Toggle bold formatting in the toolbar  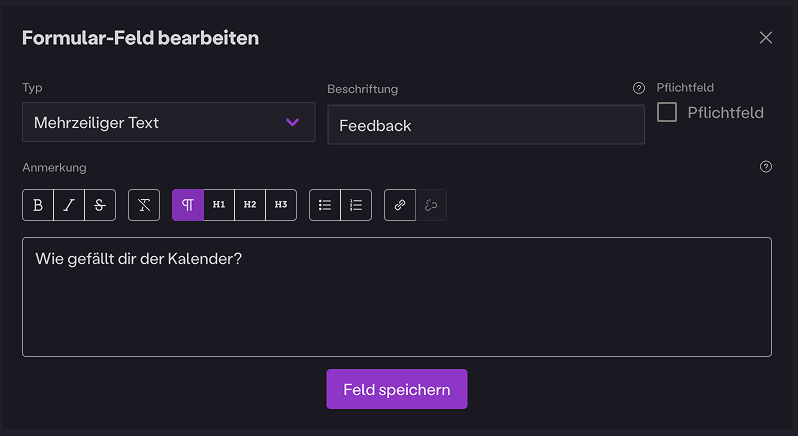[38, 205]
